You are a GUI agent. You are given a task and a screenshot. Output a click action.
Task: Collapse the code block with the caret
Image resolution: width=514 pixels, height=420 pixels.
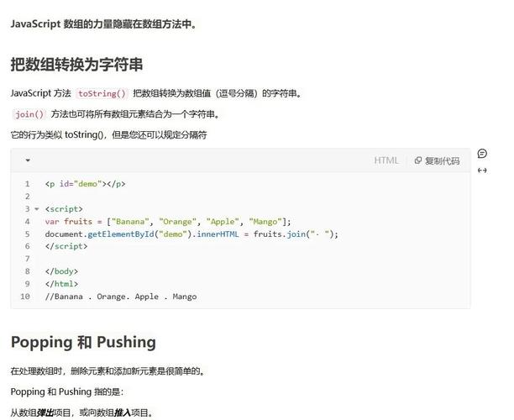tap(28, 160)
